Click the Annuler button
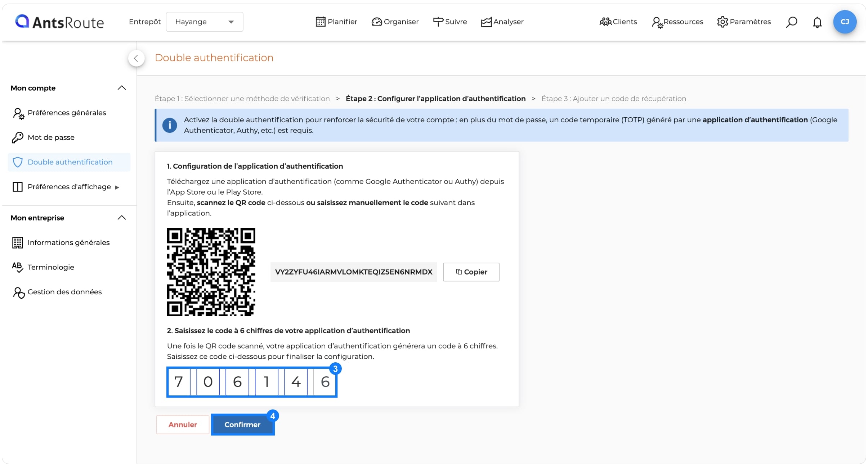This screenshot has height=467, width=868. [183, 425]
